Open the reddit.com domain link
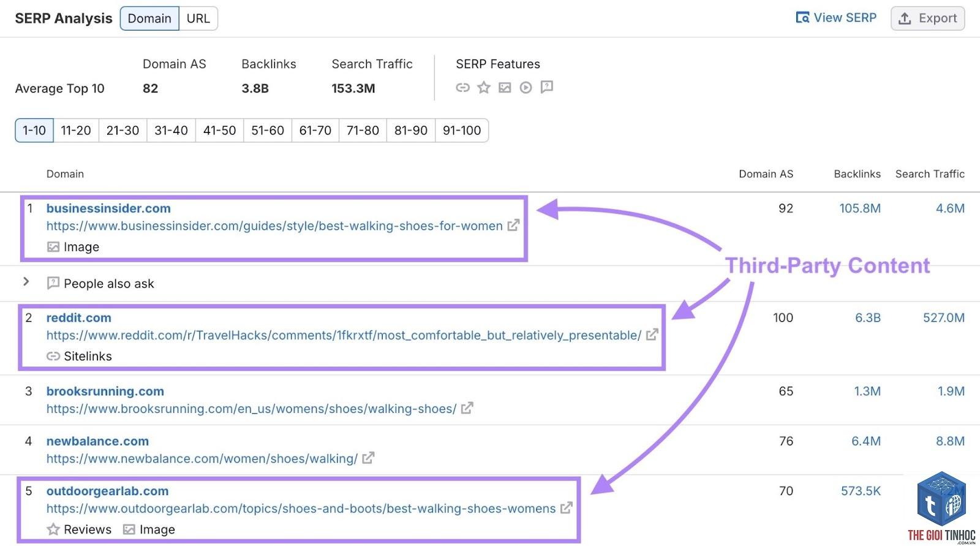This screenshot has width=980, height=546. pyautogui.click(x=79, y=317)
